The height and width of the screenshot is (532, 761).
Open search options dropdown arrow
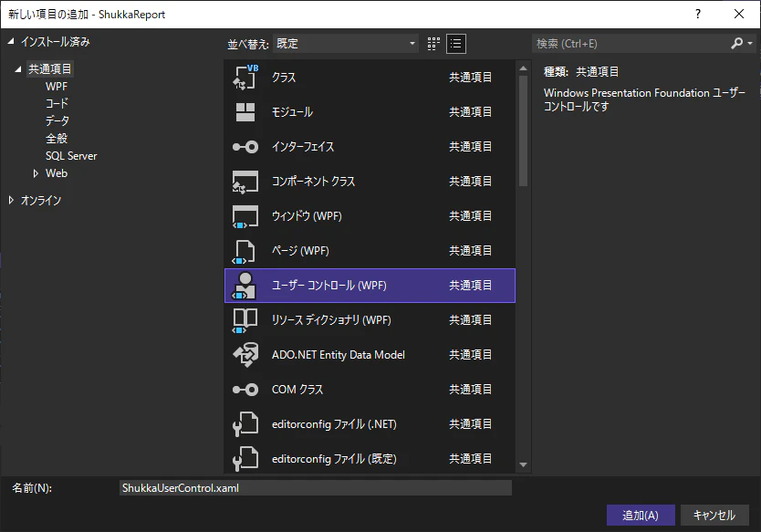click(x=750, y=44)
